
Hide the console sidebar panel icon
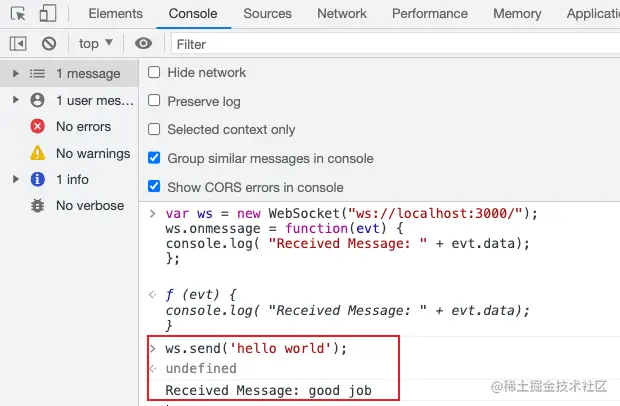pos(18,43)
